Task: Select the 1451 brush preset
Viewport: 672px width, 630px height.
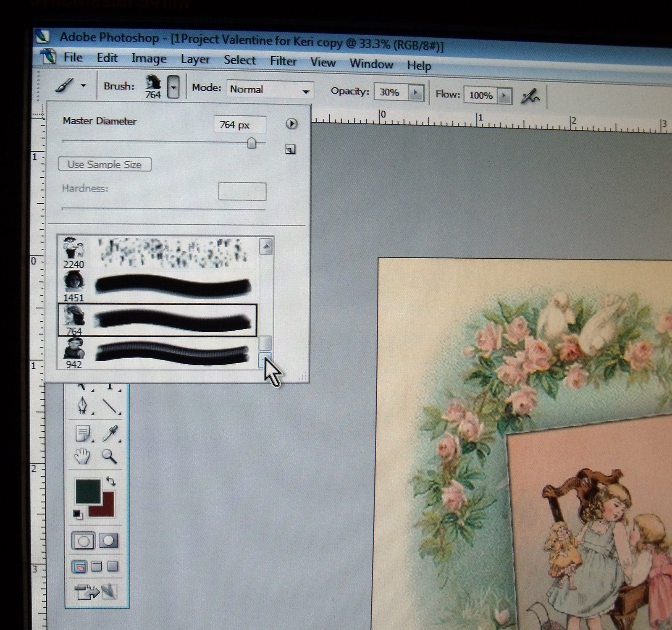Action: (157, 287)
